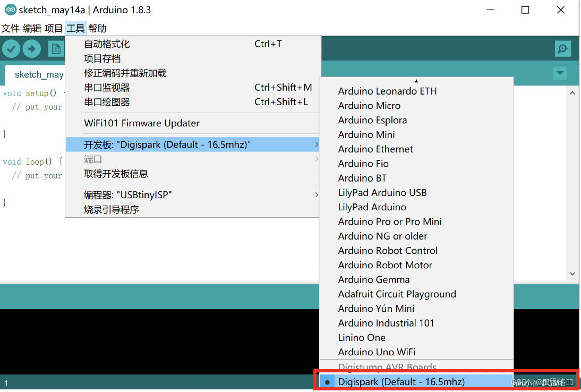This screenshot has width=581, height=392.
Task: Choose Arduino Industrial 101 board
Action: [x=416, y=323]
